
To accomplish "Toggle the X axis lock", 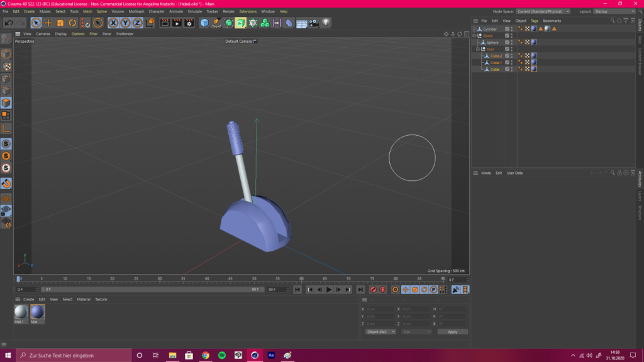I will (113, 23).
